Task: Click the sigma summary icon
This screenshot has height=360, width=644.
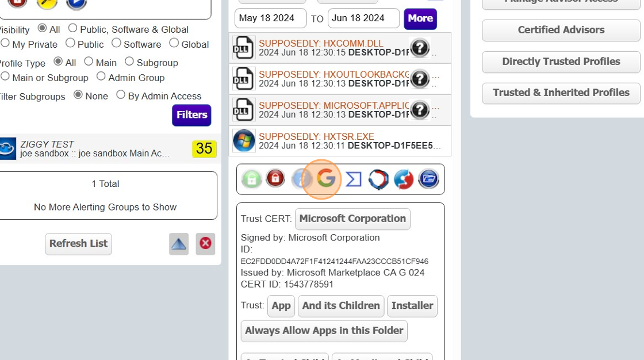Action: click(352, 178)
